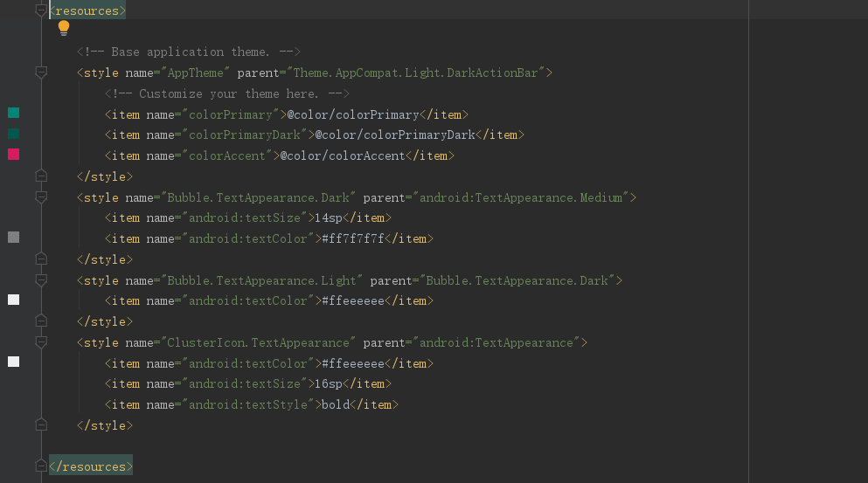Screen dimensions: 868x483
Task: Click the '16sp' text size value
Action: point(329,384)
